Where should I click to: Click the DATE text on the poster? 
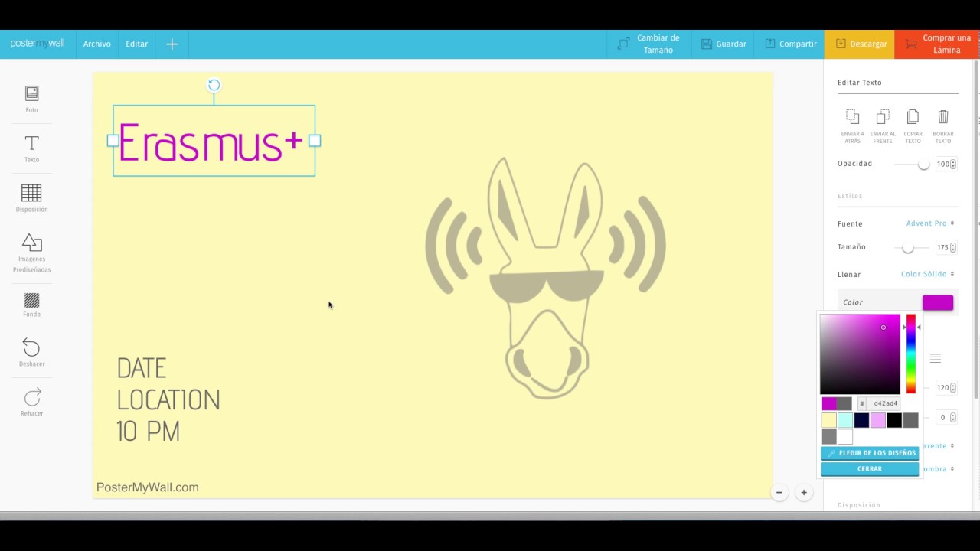click(x=142, y=369)
